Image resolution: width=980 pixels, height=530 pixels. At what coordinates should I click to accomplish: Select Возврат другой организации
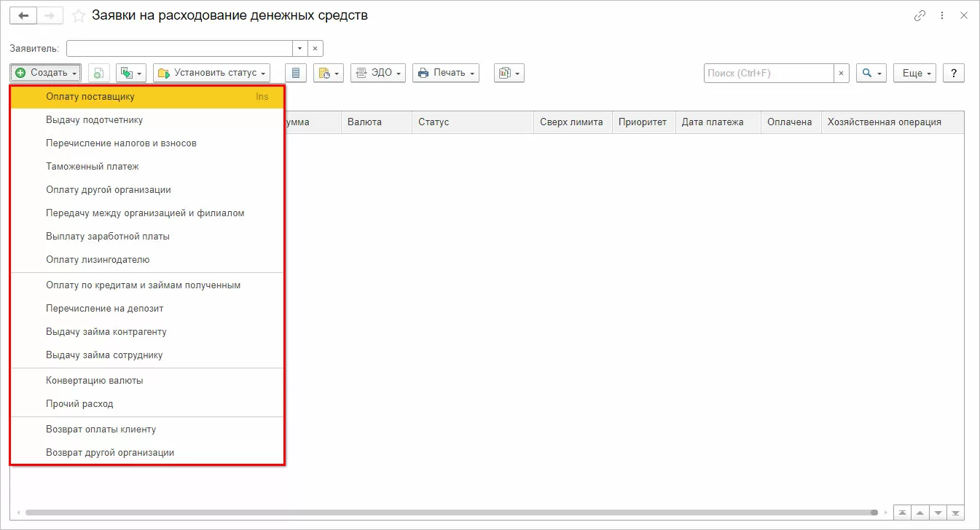click(147, 452)
